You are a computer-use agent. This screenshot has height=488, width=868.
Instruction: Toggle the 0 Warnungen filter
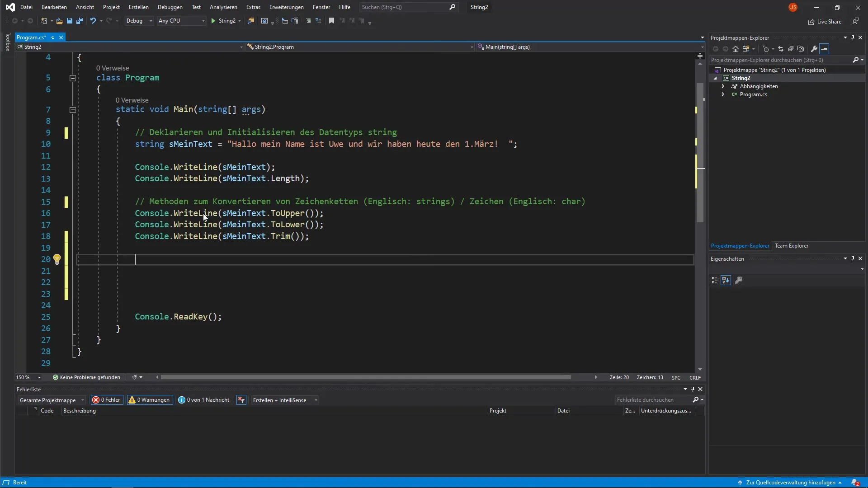[x=150, y=400]
